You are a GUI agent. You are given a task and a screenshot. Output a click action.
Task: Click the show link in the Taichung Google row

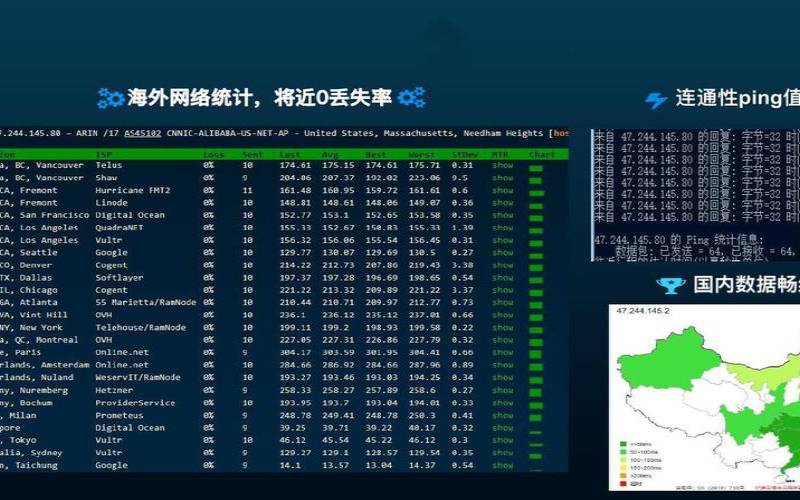[x=503, y=465]
